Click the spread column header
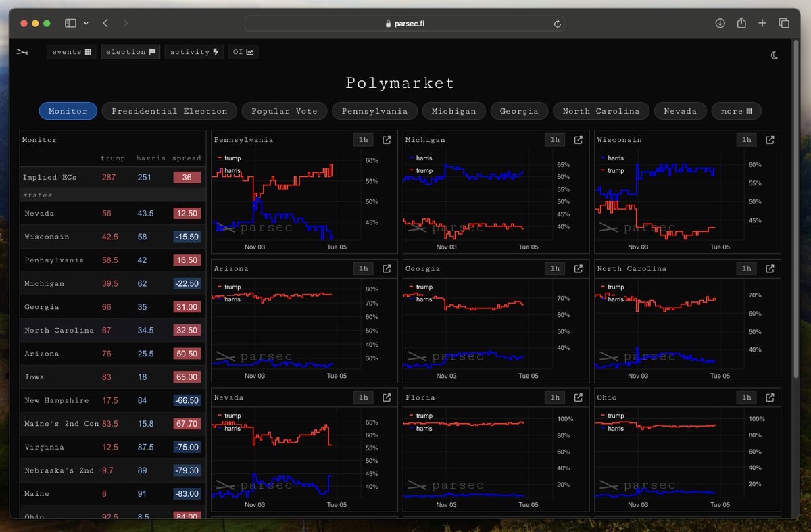Viewport: 811px width, 532px height. tap(187, 158)
